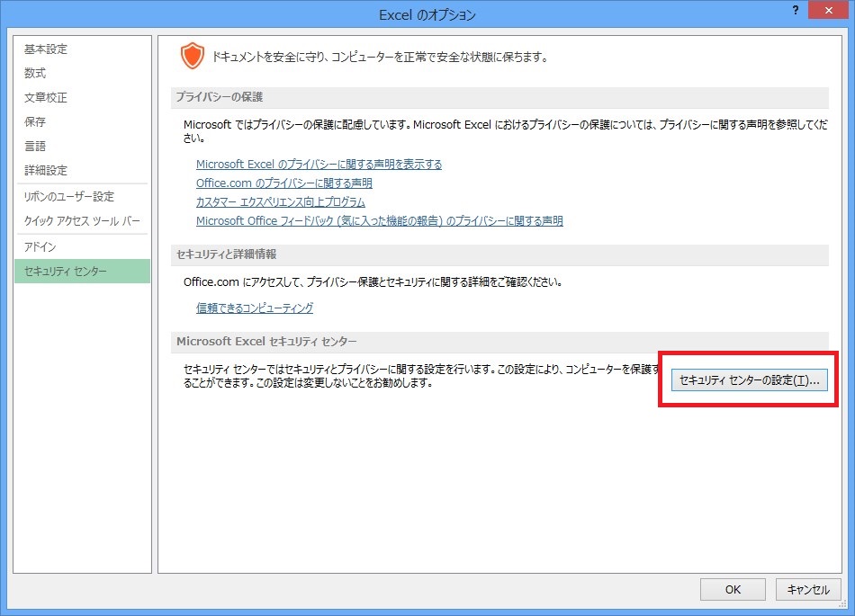855x616 pixels.
Task: Select the 数式 category
Action: pyautogui.click(x=82, y=73)
